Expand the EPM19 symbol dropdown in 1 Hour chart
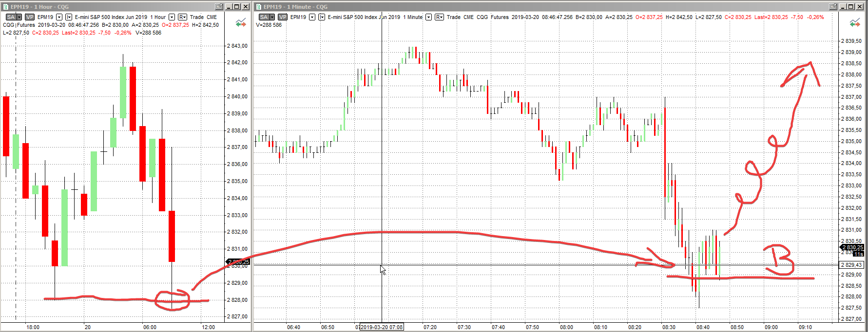 59,17
